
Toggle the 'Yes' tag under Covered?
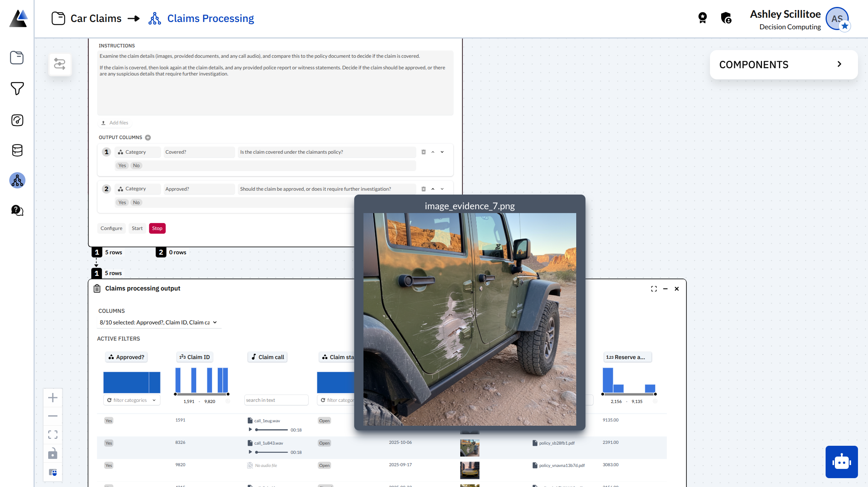pyautogui.click(x=122, y=166)
